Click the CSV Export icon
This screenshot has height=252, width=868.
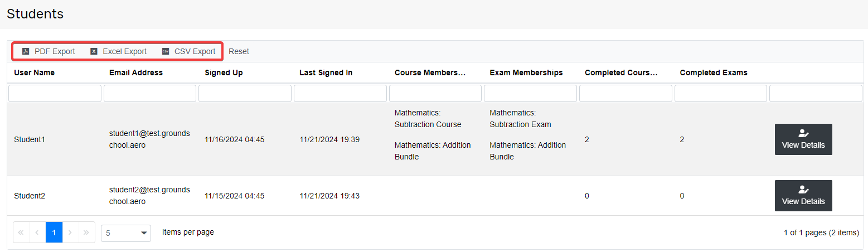[166, 51]
